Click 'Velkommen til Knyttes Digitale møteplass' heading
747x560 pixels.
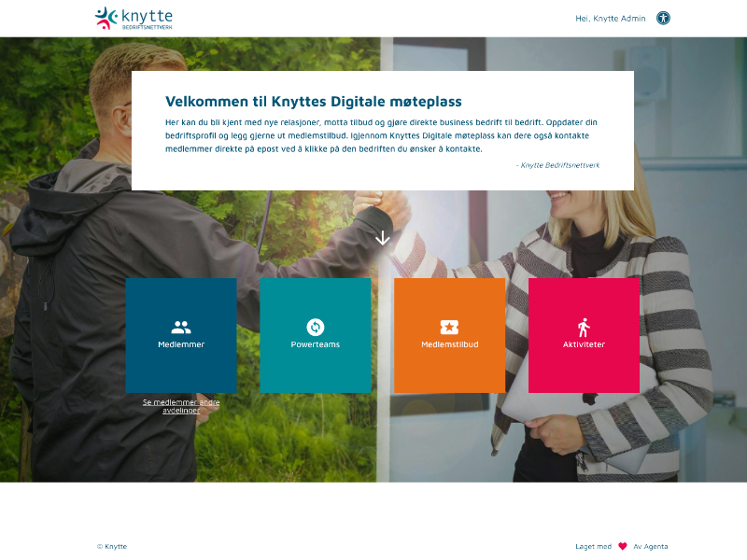coord(314,102)
